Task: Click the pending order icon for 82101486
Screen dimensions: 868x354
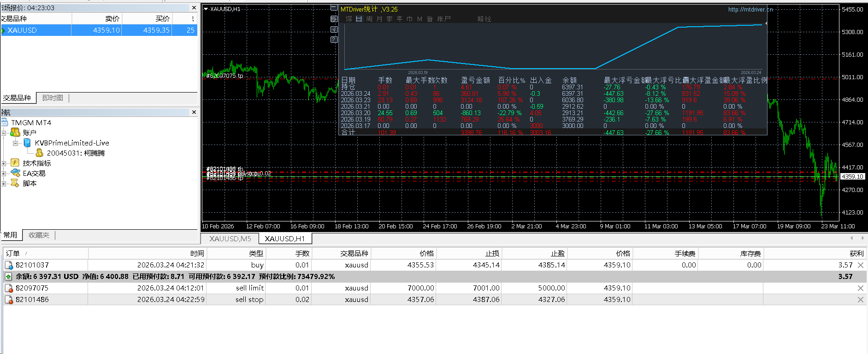Action: pyautogui.click(x=9, y=300)
